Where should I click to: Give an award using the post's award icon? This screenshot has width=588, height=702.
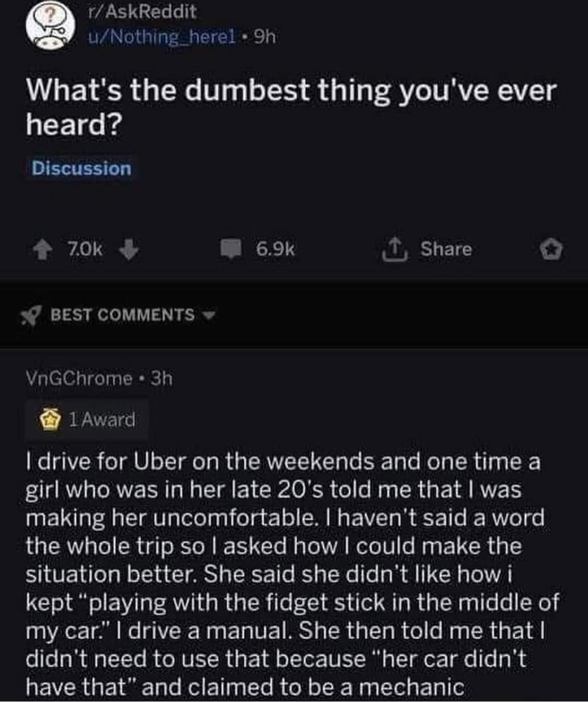coord(552,250)
